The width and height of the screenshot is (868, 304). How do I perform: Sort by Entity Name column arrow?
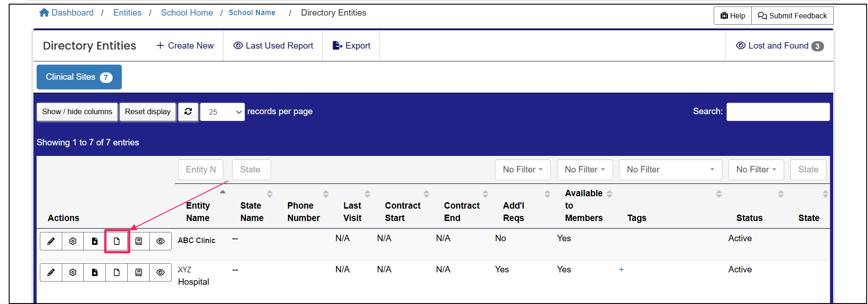tap(222, 192)
